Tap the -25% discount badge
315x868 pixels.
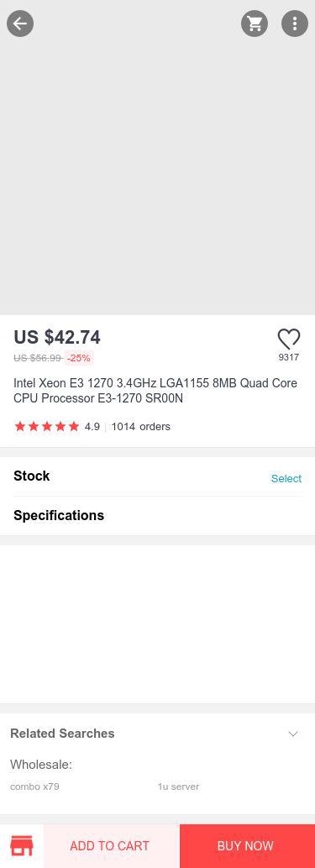point(79,358)
